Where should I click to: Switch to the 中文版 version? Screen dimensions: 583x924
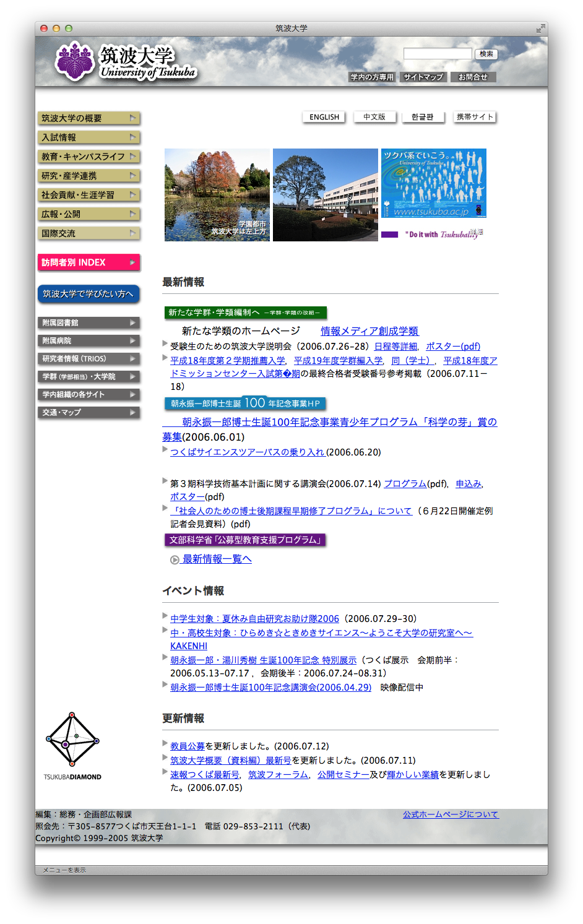374,117
